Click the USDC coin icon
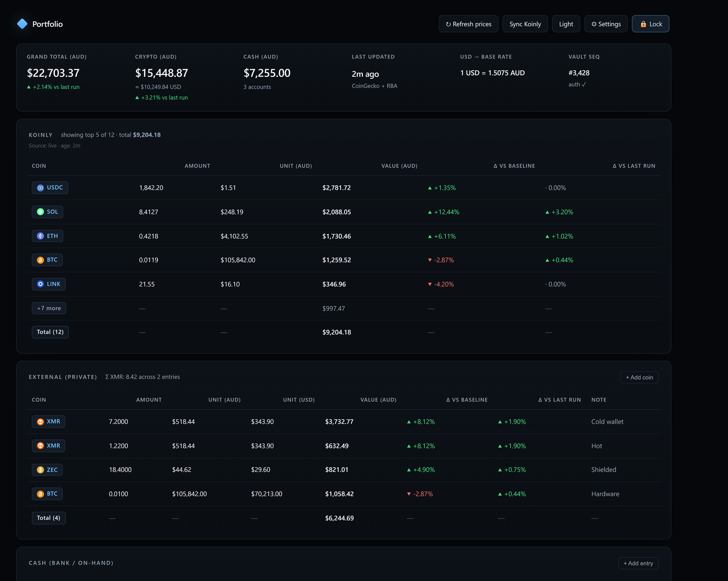728x581 pixels. [41, 188]
